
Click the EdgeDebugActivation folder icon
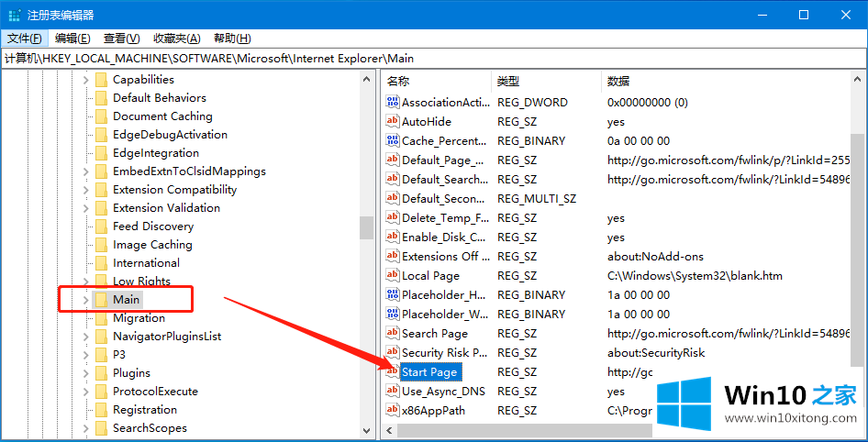pyautogui.click(x=101, y=135)
